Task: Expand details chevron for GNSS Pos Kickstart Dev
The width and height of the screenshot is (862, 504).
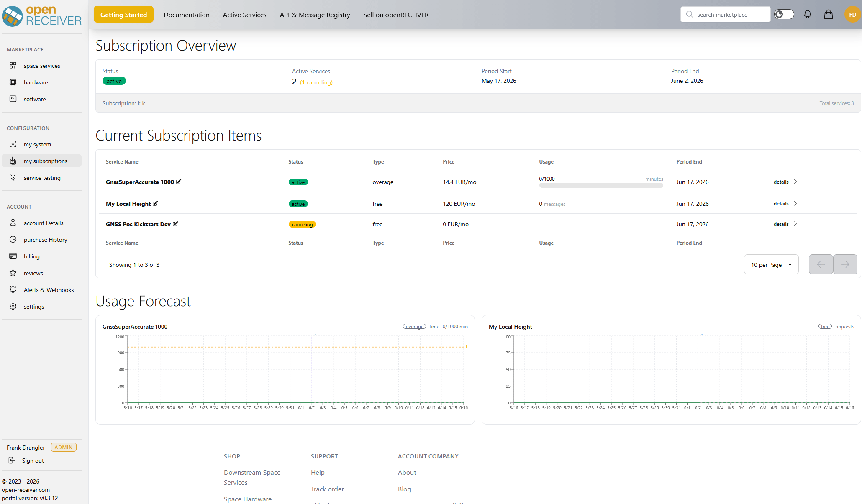Action: [x=795, y=224]
